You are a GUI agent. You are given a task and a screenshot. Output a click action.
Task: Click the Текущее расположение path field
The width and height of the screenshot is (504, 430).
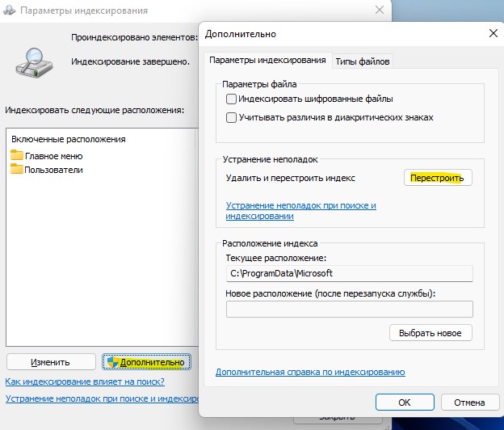pyautogui.click(x=350, y=273)
